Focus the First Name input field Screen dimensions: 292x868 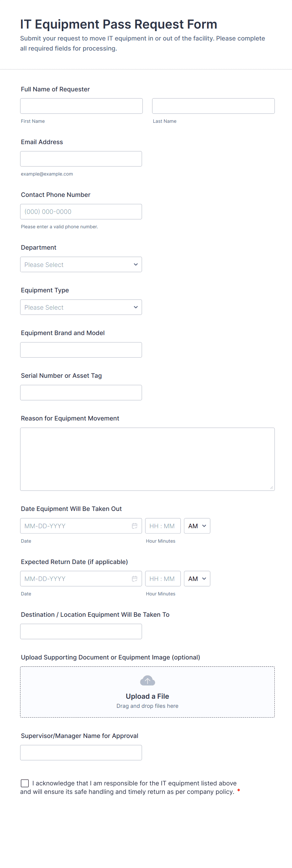tap(81, 106)
